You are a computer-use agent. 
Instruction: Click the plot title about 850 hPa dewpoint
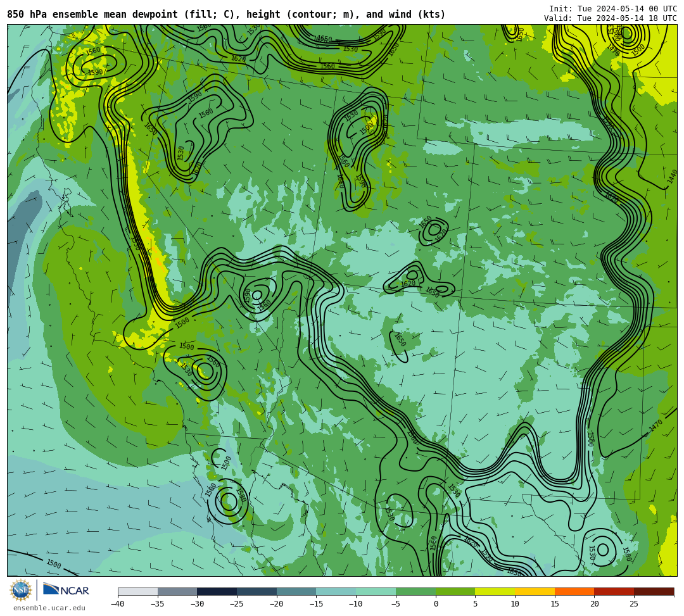[x=226, y=15]
